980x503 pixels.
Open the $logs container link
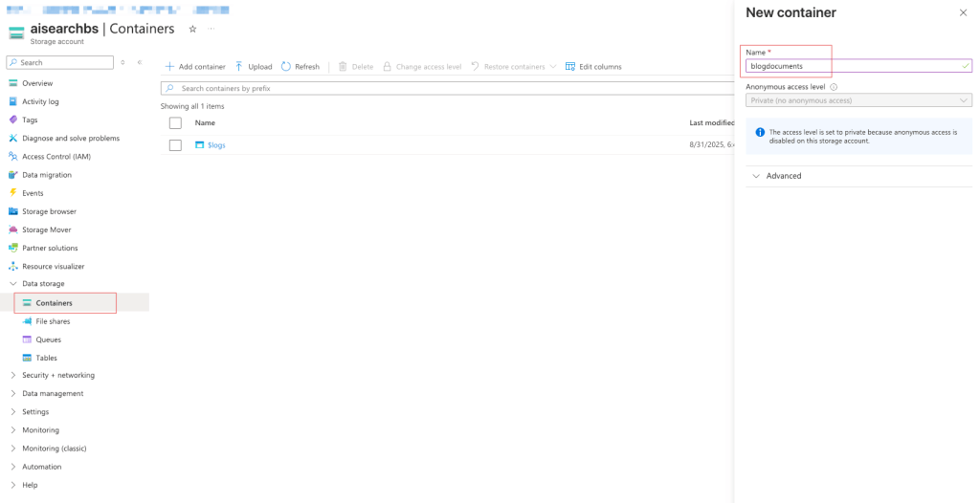216,145
